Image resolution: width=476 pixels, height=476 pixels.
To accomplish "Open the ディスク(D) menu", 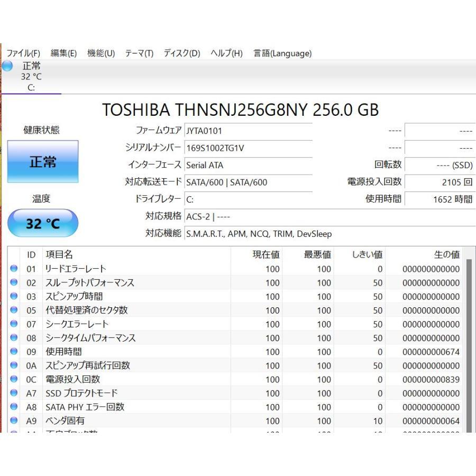I will coord(182,53).
